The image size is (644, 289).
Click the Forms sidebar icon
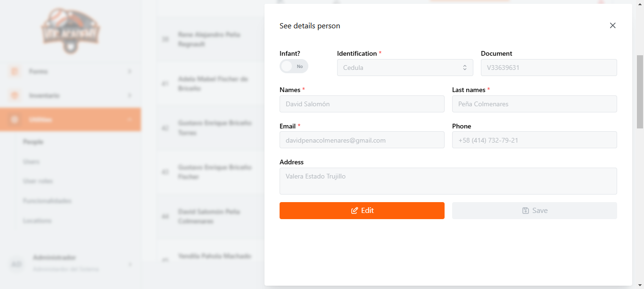15,71
